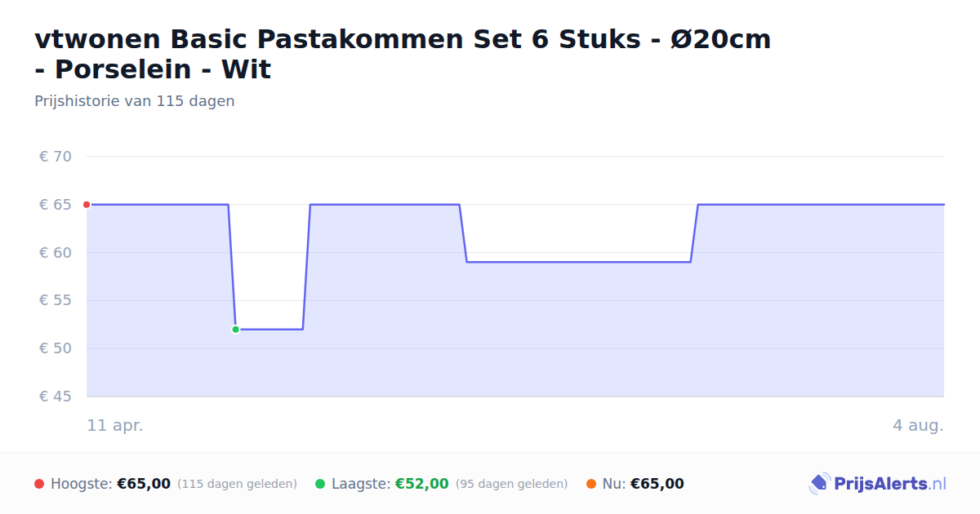The width and height of the screenshot is (980, 514).
Task: Click the orange Nu legend dot
Action: [591, 484]
